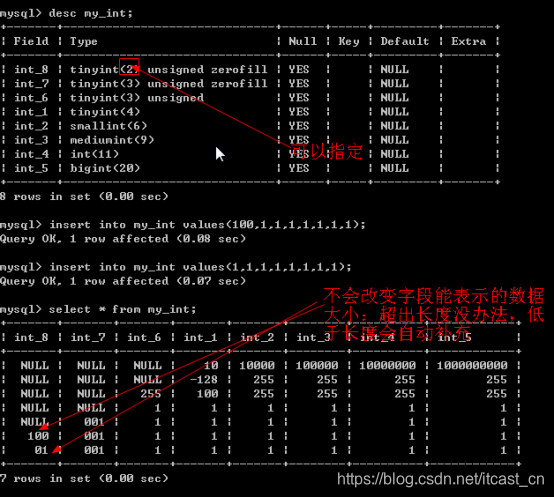The image size is (554, 498).
Task: Click 'int_5' in the Field column
Action: 31,168
